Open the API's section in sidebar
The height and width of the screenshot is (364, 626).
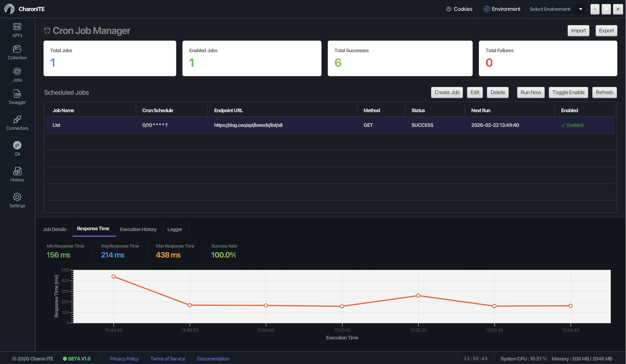point(17,30)
